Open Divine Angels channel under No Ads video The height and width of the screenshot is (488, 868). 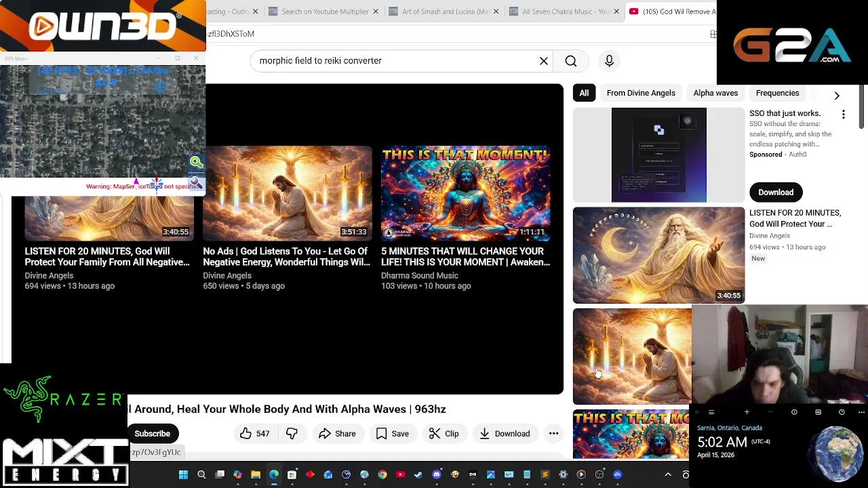pos(227,276)
